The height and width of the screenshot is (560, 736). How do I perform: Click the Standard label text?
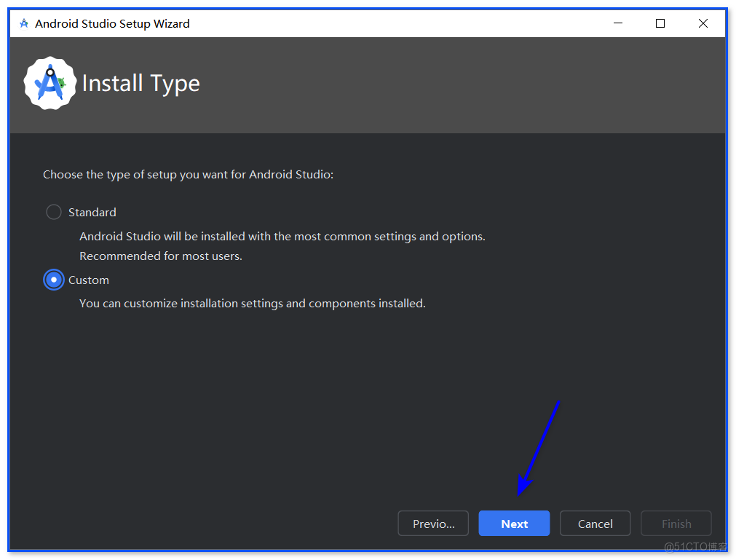(92, 212)
